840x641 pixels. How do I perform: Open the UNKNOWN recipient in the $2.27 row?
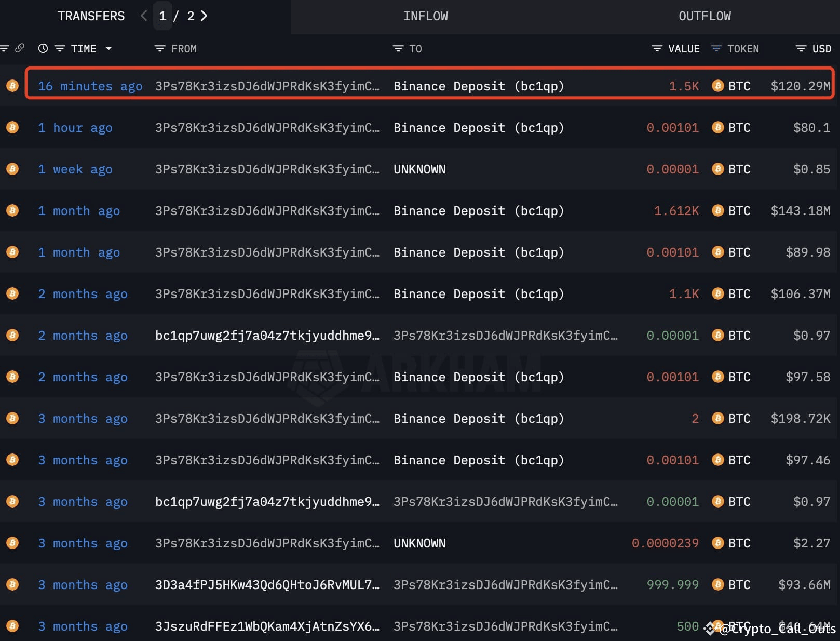pos(419,543)
